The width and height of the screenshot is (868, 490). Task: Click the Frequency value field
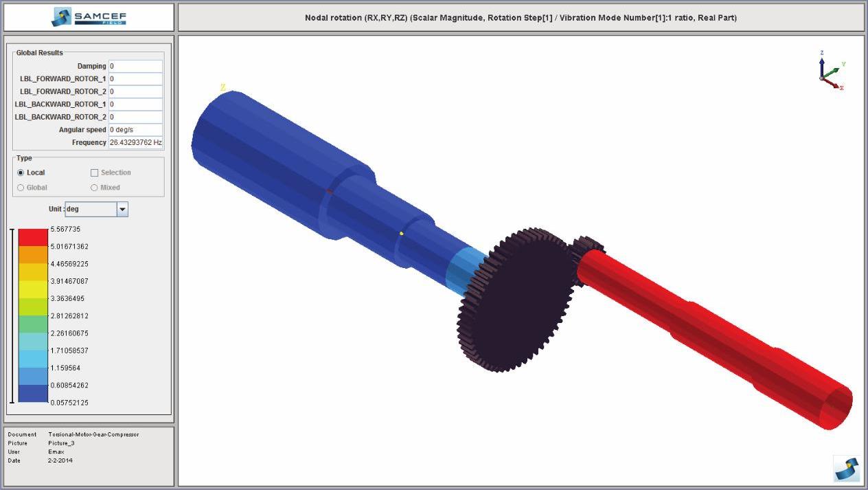(x=135, y=142)
